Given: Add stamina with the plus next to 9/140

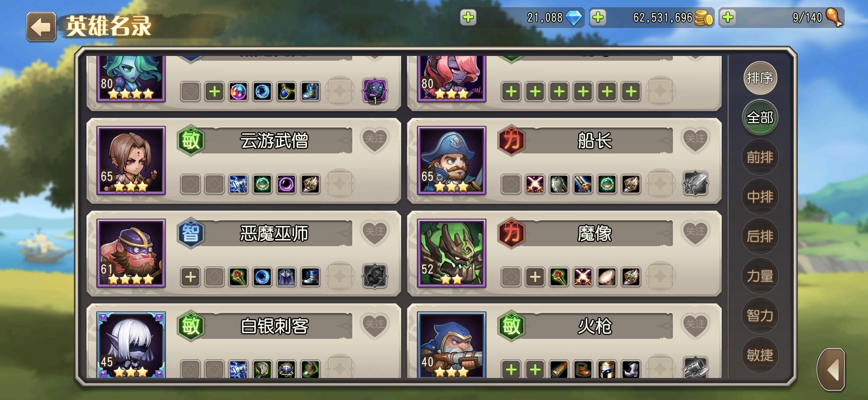Looking at the screenshot, I should coord(728,17).
